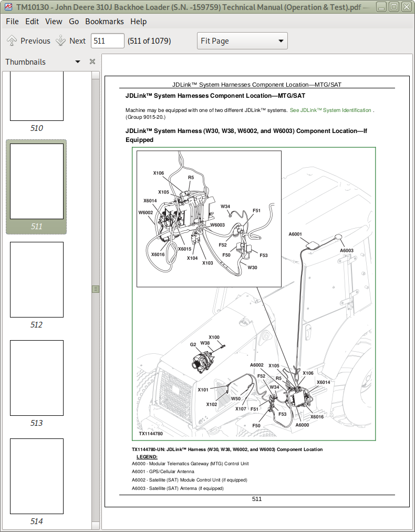Click the 'LEGEND:' heading text
Image resolution: width=415 pixels, height=532 pixels.
147,457
